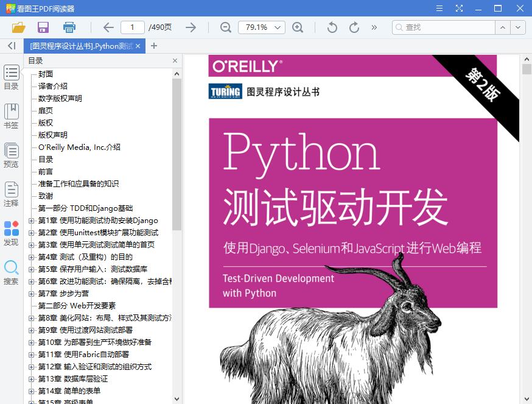Show more toolbar tools via double chevron
Image resolution: width=532 pixels, height=404 pixels.
pos(374,27)
